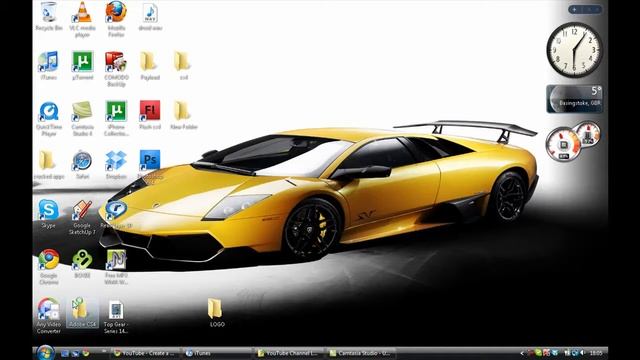Screen dimensions: 640x360
Task: Launch the Google SketchUp 7 shortcut
Action: click(82, 217)
